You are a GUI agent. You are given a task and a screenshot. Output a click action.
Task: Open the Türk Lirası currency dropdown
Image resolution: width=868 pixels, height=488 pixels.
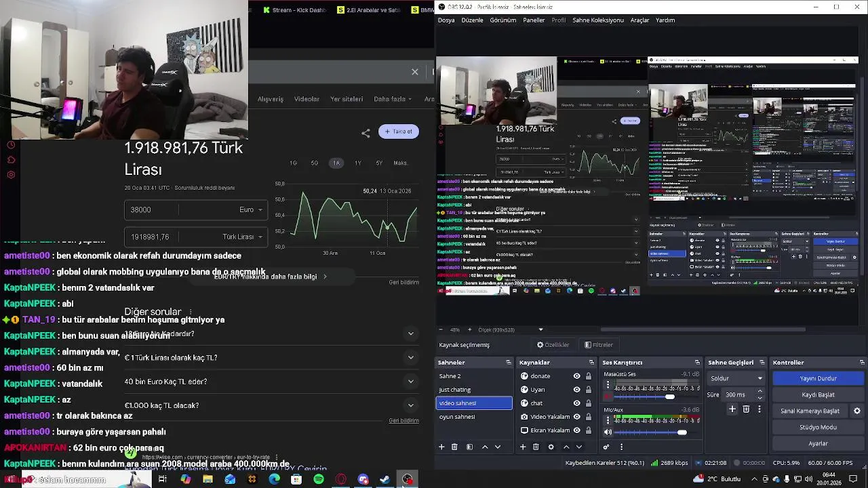242,237
